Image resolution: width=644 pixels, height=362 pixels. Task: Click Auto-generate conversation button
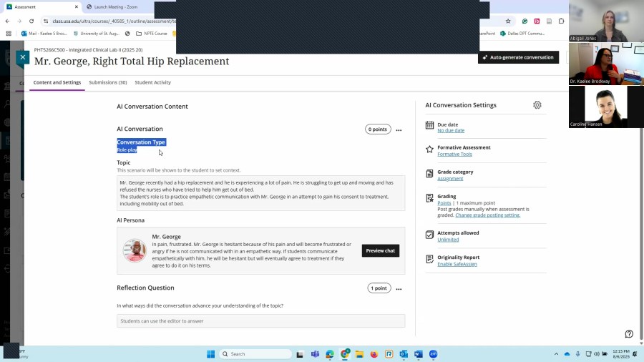point(518,57)
